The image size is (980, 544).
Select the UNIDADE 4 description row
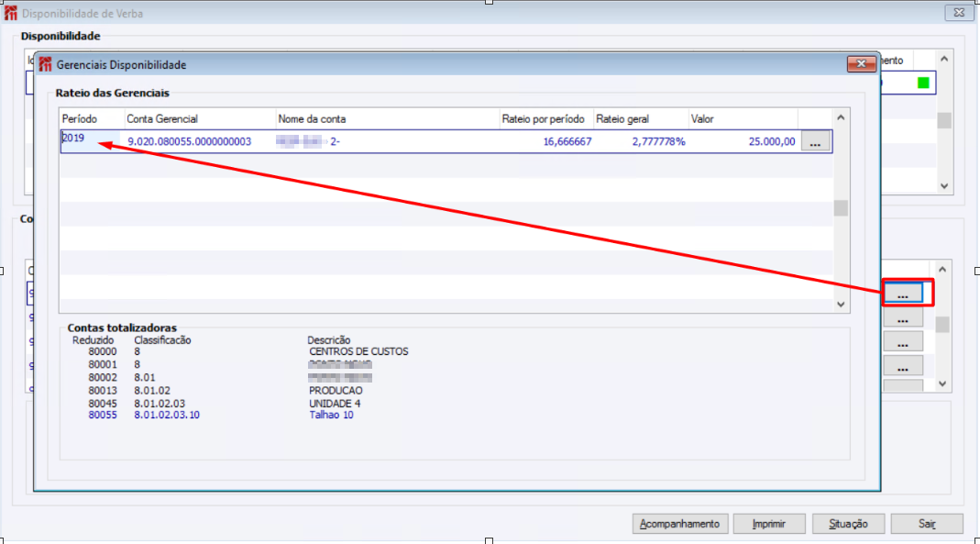(335, 404)
